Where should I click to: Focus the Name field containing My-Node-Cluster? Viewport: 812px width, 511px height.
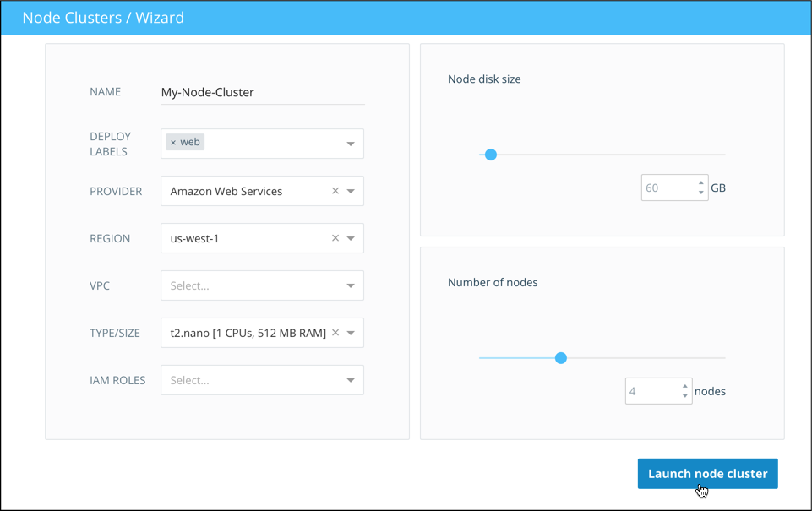click(x=262, y=92)
